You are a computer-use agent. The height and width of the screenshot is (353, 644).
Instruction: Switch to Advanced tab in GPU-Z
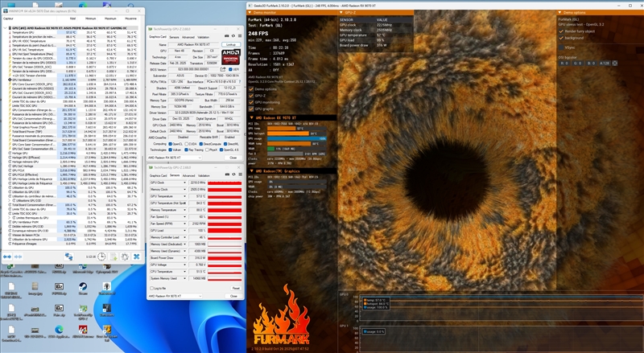[187, 37]
